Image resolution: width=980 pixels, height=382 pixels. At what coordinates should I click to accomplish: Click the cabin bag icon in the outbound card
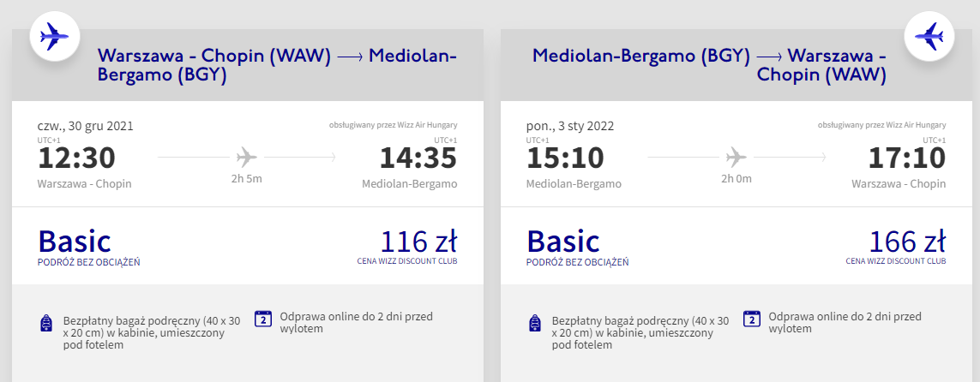point(46,324)
